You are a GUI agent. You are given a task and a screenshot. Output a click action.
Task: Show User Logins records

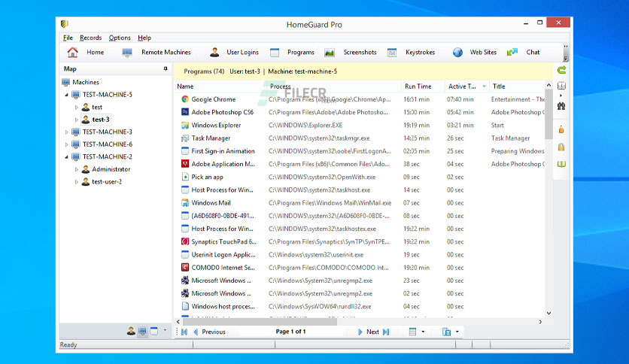(234, 52)
